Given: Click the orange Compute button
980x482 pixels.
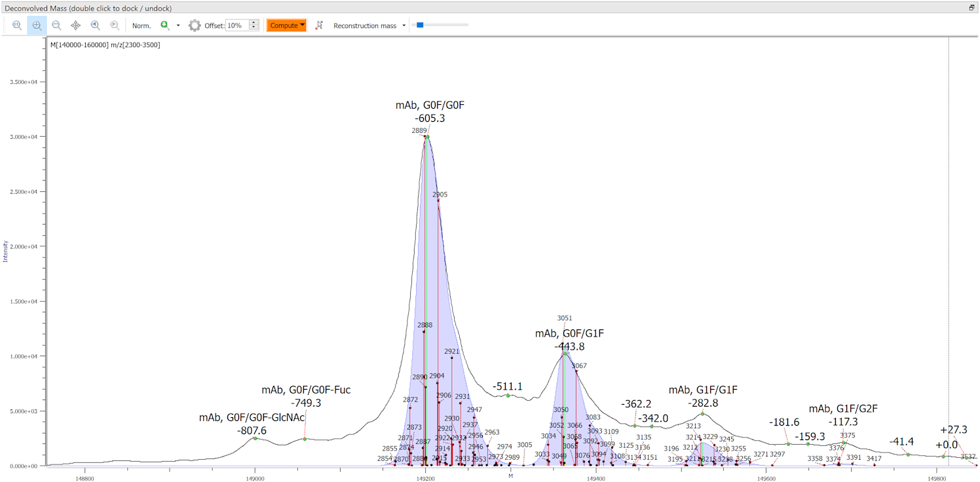Looking at the screenshot, I should [x=286, y=26].
